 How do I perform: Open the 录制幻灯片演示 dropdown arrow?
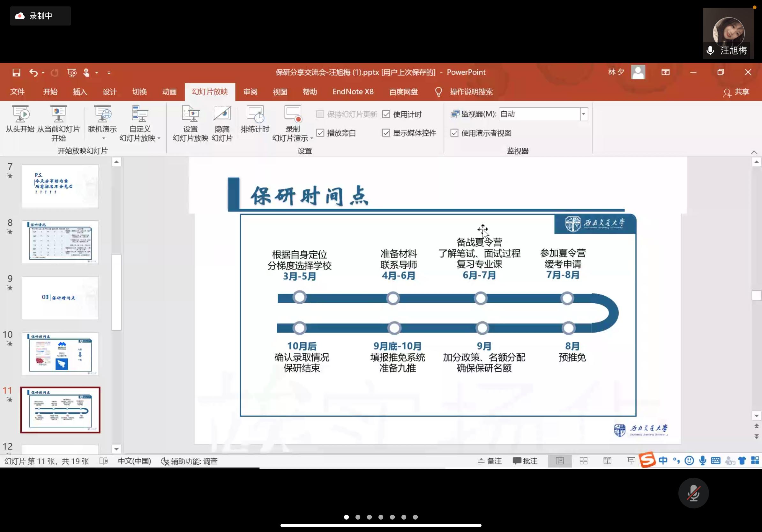tap(312, 138)
